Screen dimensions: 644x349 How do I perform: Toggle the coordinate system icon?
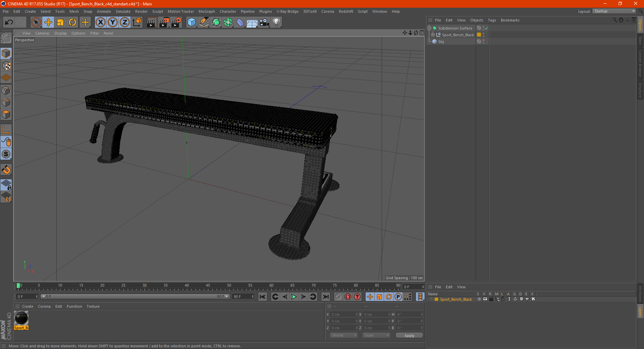(137, 22)
